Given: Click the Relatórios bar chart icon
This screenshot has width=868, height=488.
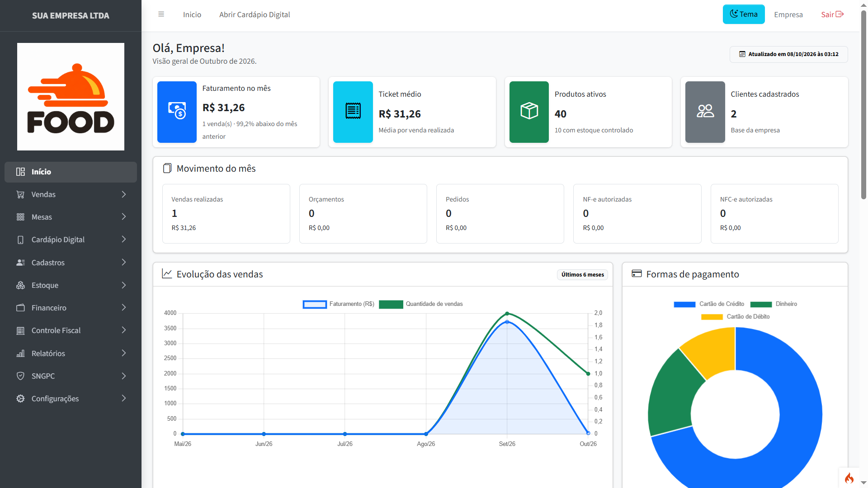Looking at the screenshot, I should click(20, 353).
